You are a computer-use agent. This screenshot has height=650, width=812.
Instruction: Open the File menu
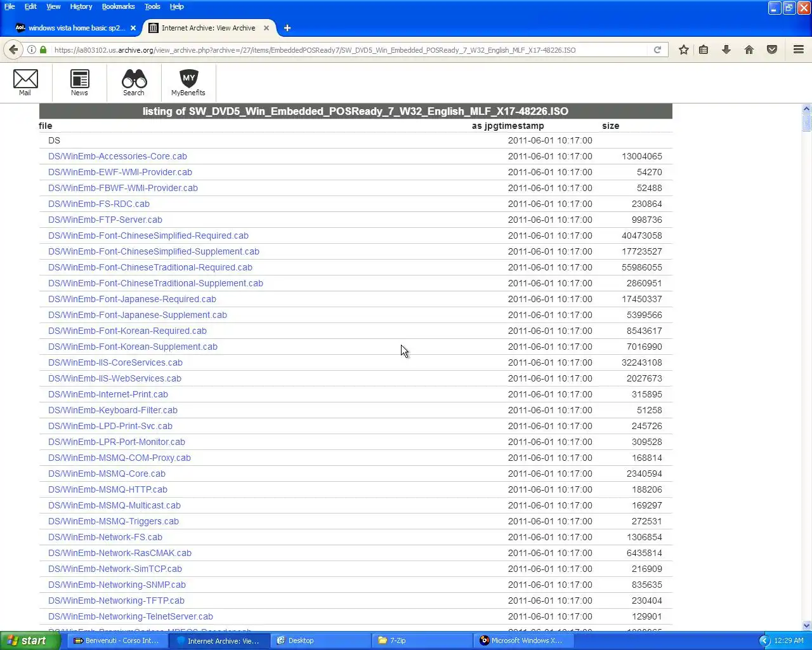click(10, 6)
